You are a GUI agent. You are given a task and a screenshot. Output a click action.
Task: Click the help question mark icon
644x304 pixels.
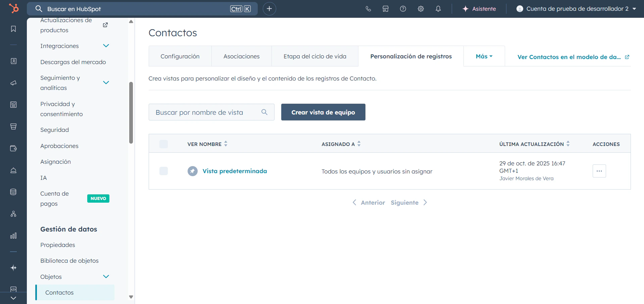click(403, 9)
